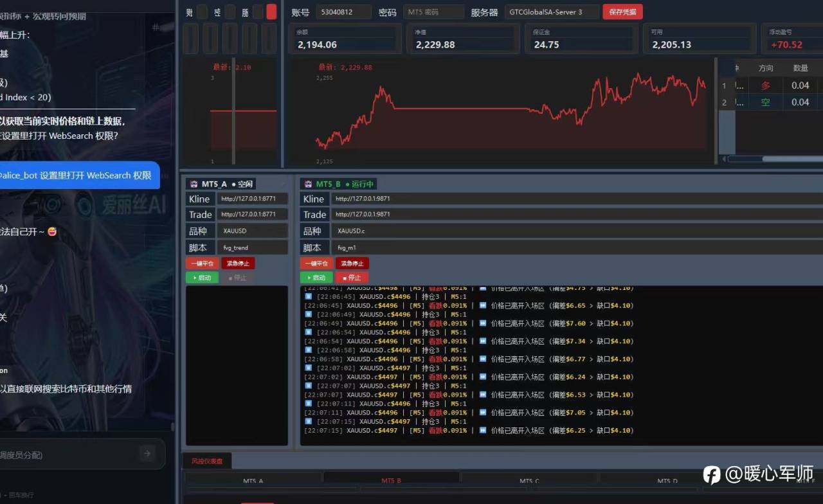Click log line with 偏差$6.77
Viewport: 823px width, 504px height.
click(x=469, y=359)
